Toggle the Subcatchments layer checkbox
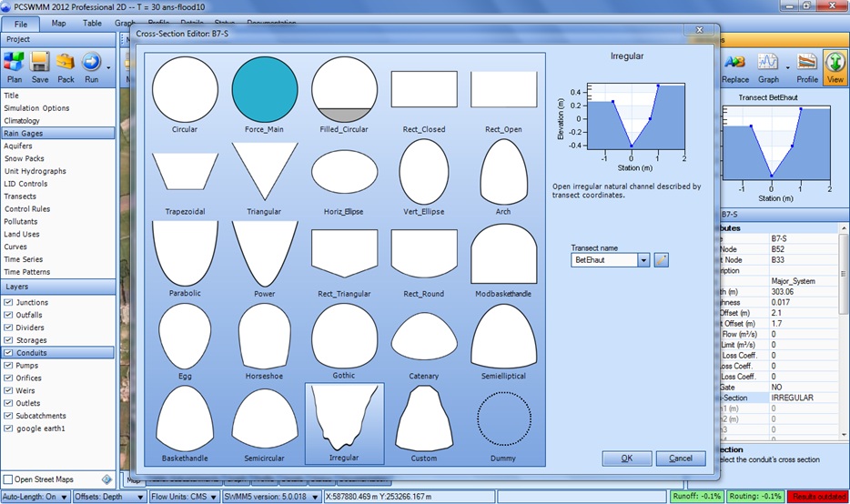 (x=8, y=416)
